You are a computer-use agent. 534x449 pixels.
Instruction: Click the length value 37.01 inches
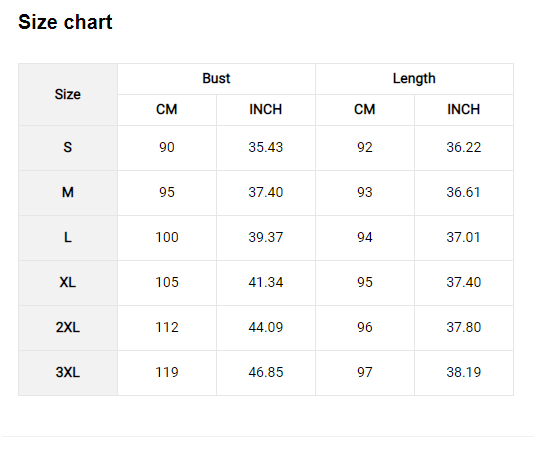[464, 237]
